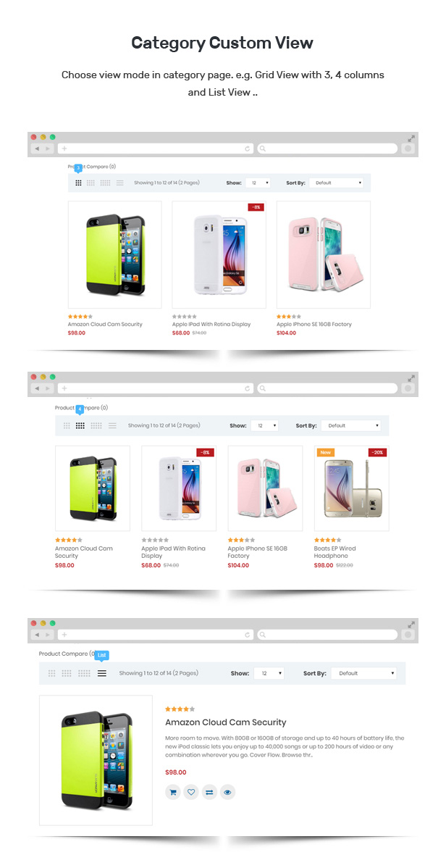
Task: Switch to 5-column grid in the list view toolbar
Action: tap(84, 673)
